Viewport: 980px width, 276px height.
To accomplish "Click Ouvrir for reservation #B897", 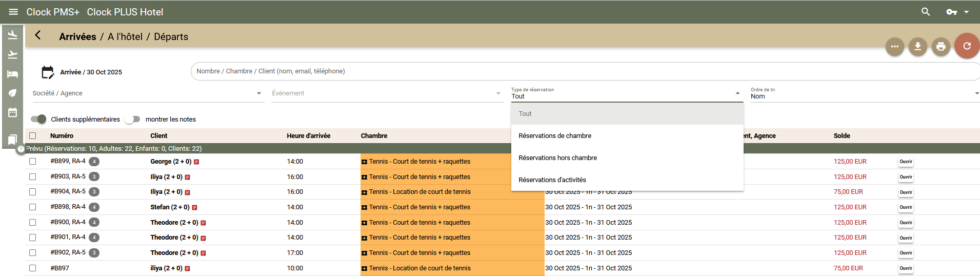I will click(x=906, y=268).
